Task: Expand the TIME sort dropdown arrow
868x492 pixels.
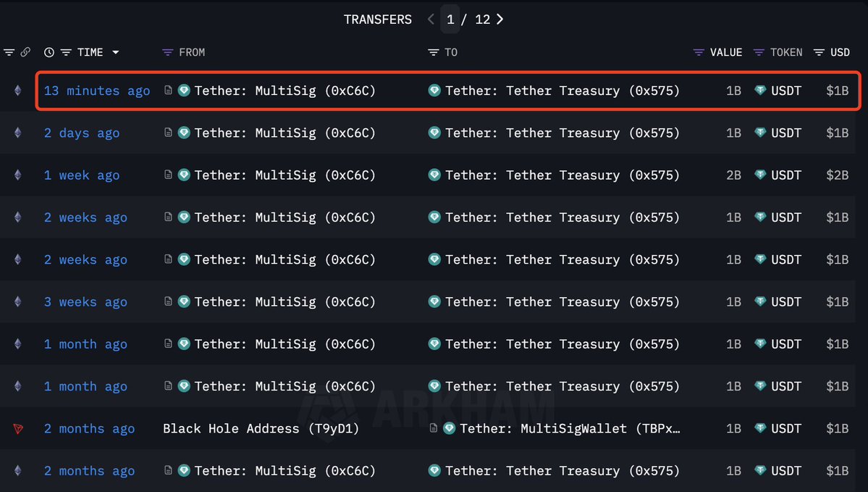Action: (x=116, y=52)
